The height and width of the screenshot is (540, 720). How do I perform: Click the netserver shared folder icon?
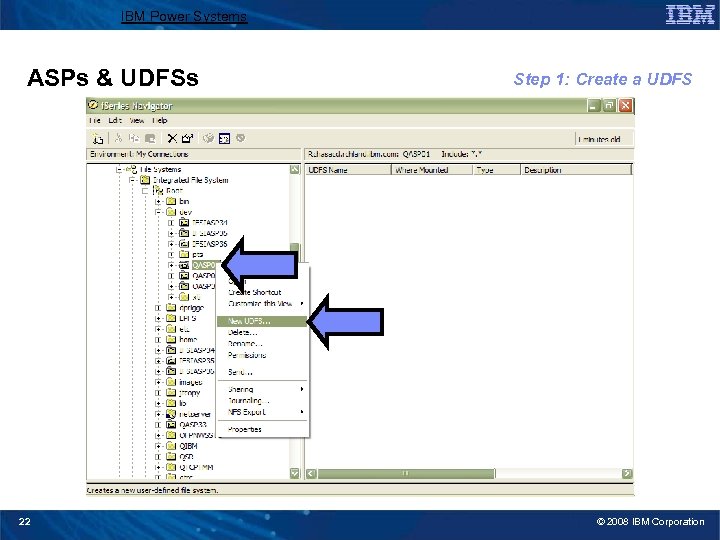coord(171,414)
